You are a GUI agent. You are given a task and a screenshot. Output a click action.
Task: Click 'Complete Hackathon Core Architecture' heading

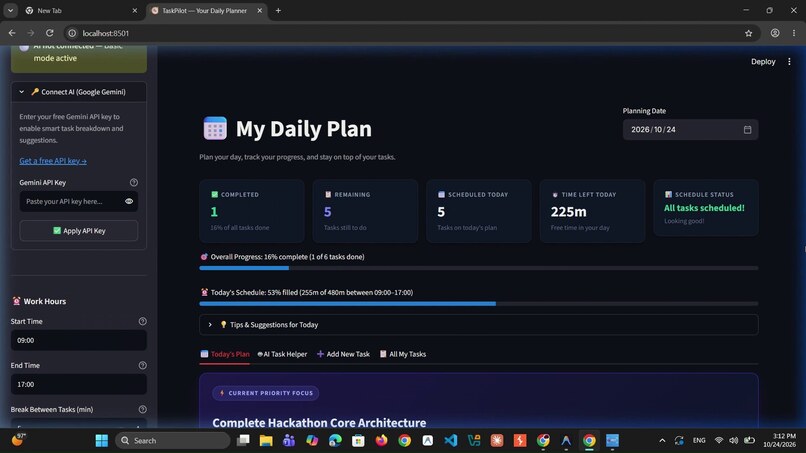pos(319,423)
